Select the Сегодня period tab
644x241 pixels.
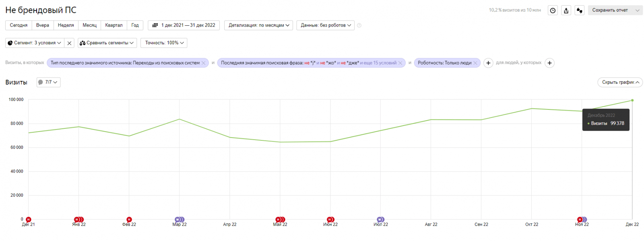pyautogui.click(x=19, y=25)
